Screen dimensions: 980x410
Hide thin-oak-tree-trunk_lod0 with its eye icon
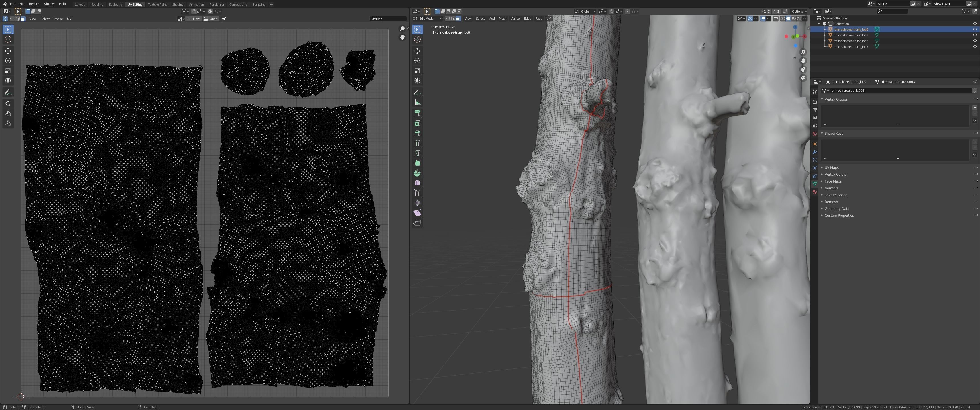975,29
